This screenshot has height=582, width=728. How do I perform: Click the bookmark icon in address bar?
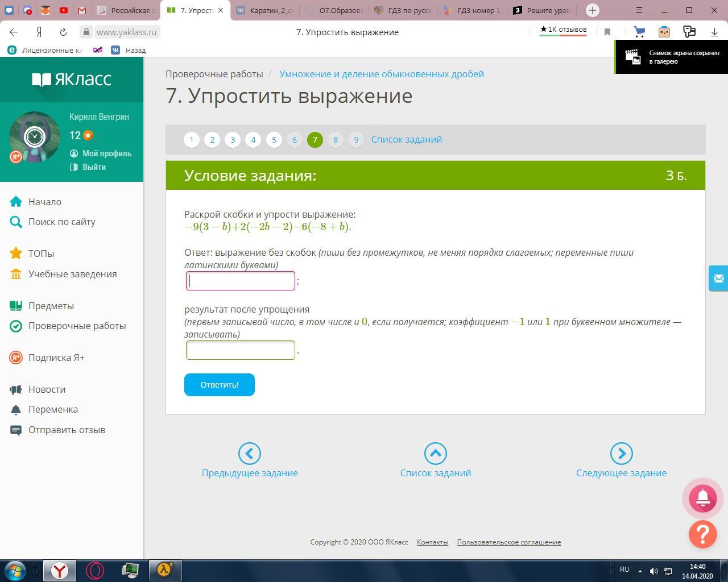click(607, 32)
